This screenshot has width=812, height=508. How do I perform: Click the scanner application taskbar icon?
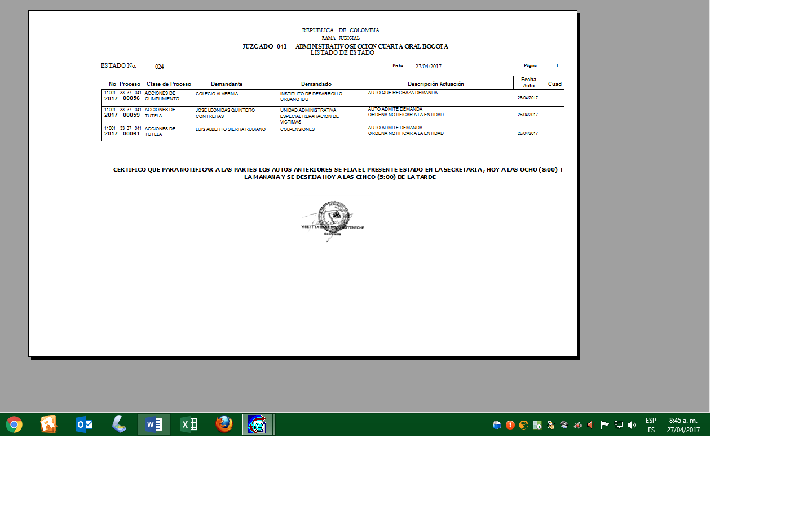(118, 424)
